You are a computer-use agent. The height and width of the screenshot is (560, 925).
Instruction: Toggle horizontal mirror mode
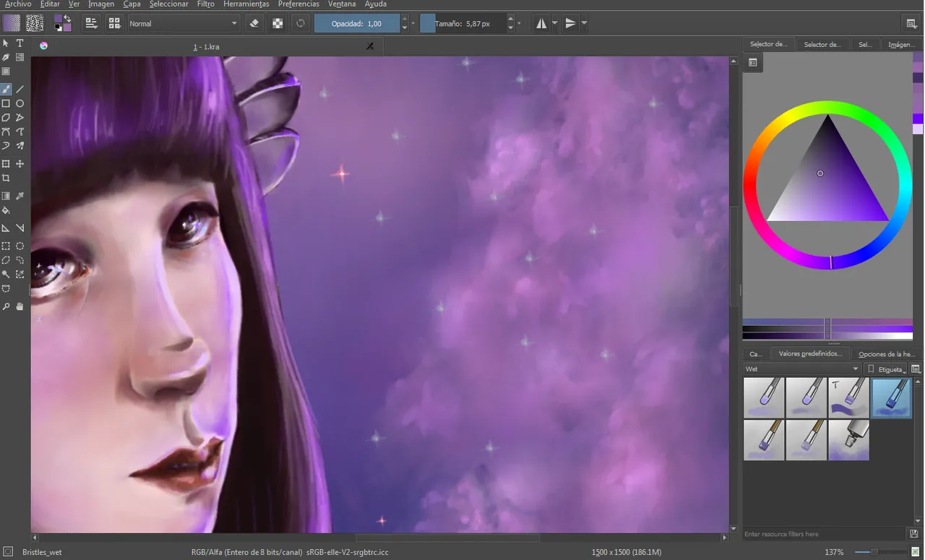point(541,23)
